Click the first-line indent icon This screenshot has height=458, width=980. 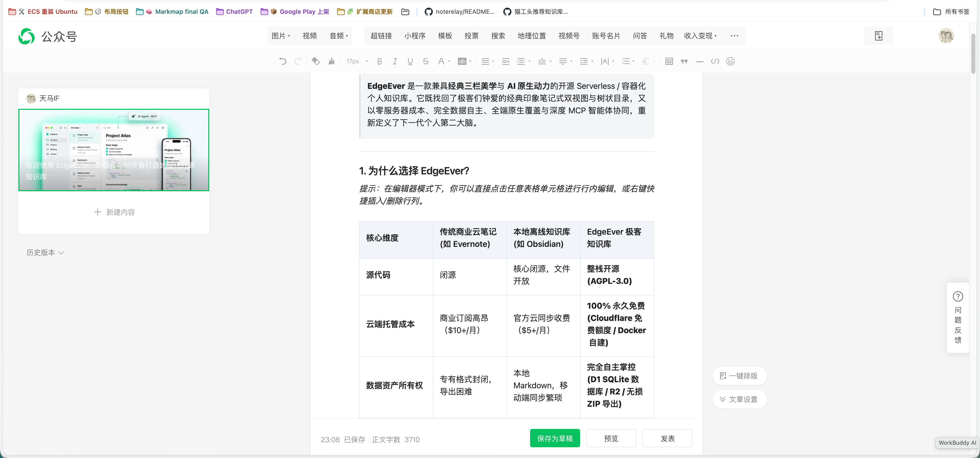(x=506, y=61)
